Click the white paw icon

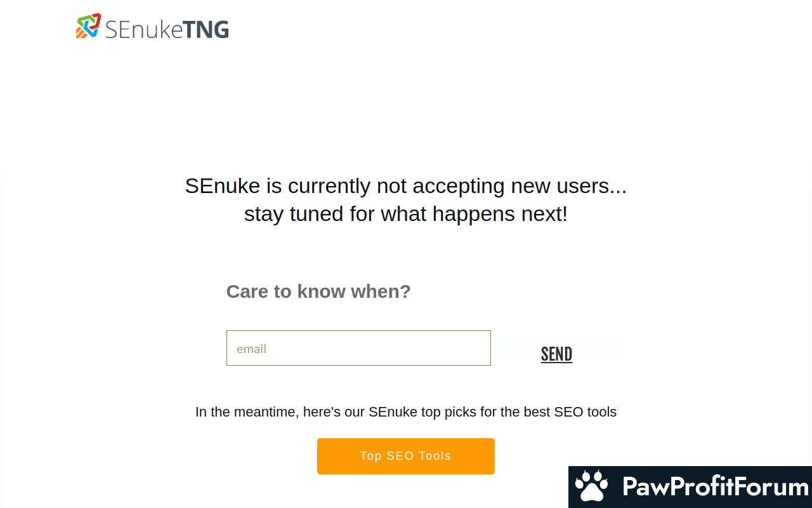(x=591, y=487)
